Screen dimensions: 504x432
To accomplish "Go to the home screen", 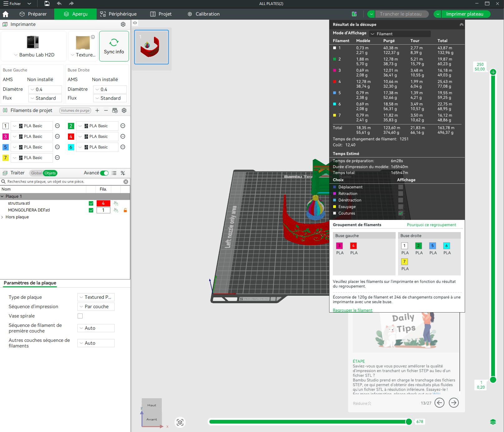I will point(6,14).
